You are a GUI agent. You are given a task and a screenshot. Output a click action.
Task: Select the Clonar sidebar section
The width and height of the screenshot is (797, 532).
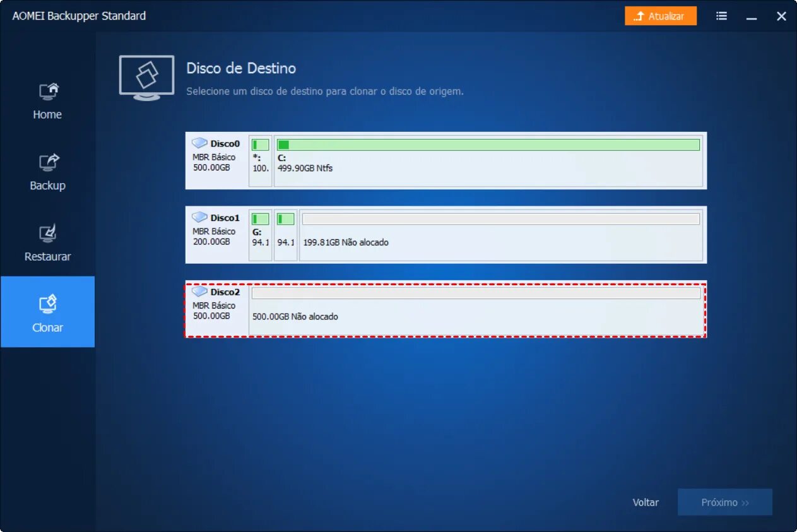click(47, 312)
